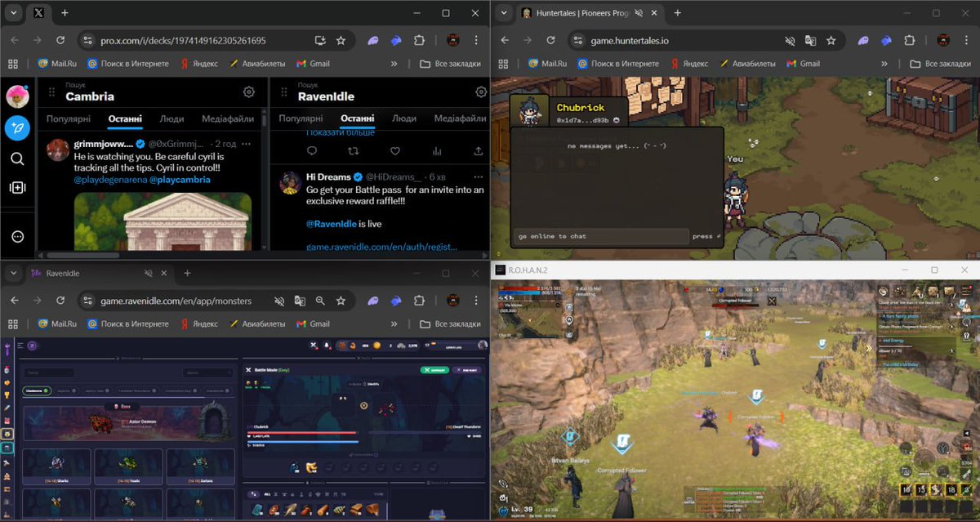The width and height of the screenshot is (980, 522).
Task: Open the @playcambria mention link
Action: pyautogui.click(x=180, y=179)
